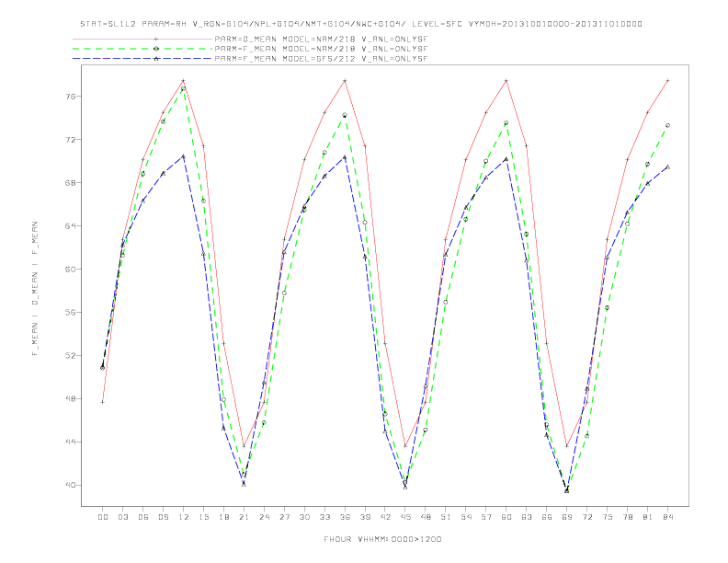Viewport: 728px width, 563px height.
Task: Click the circle marker on the green legend line
Action: point(156,49)
